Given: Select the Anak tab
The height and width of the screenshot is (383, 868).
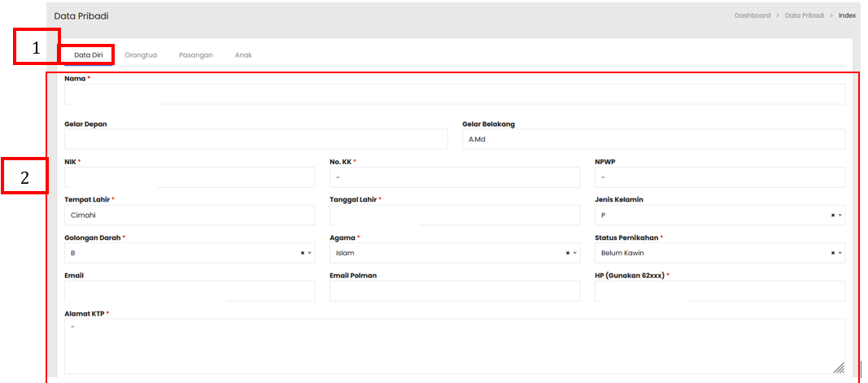Looking at the screenshot, I should [243, 55].
